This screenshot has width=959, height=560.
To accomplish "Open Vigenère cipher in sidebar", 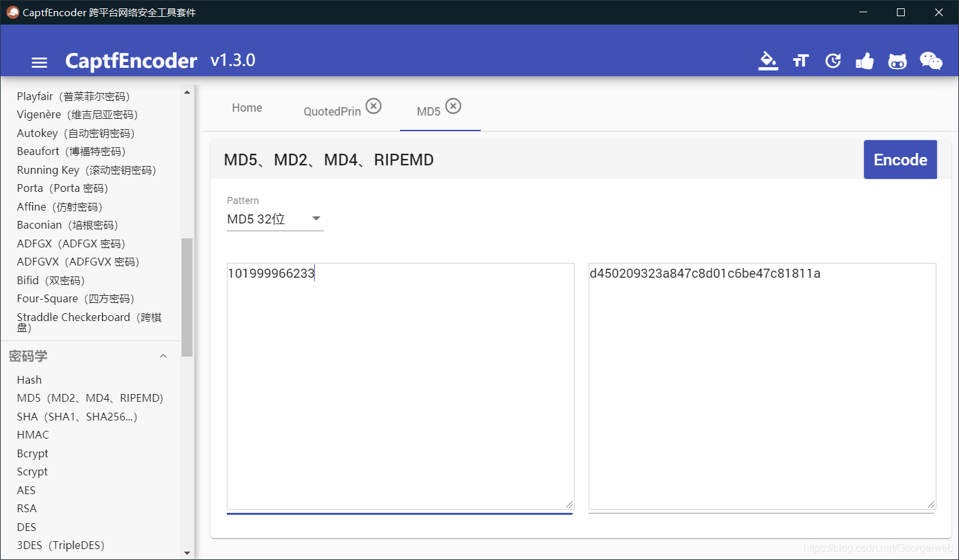I will [78, 114].
